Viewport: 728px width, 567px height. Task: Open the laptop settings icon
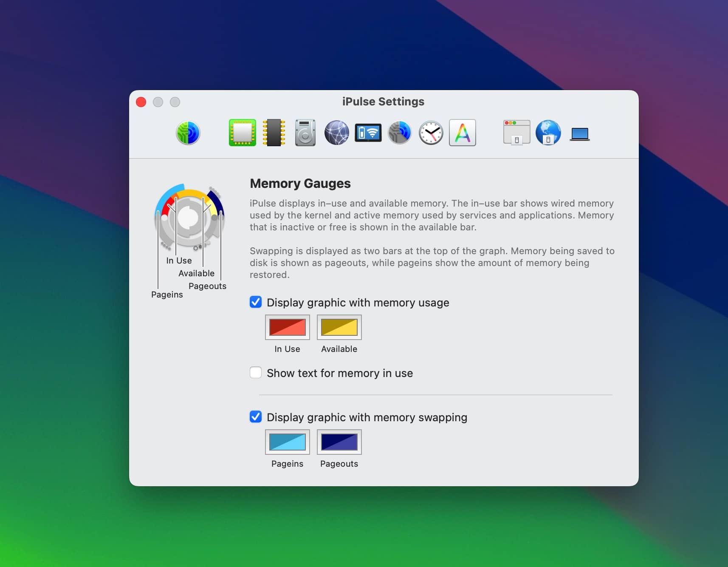tap(580, 134)
